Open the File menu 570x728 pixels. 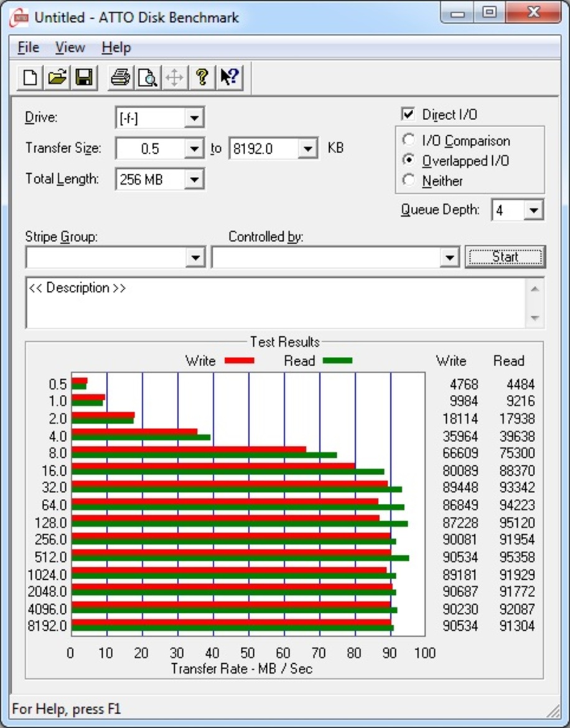tap(28, 47)
